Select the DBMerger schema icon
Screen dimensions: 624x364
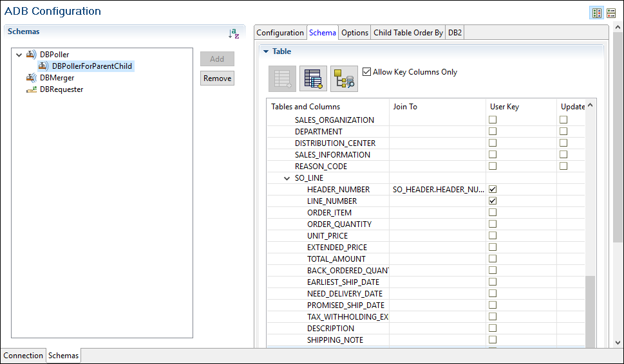pos(32,78)
